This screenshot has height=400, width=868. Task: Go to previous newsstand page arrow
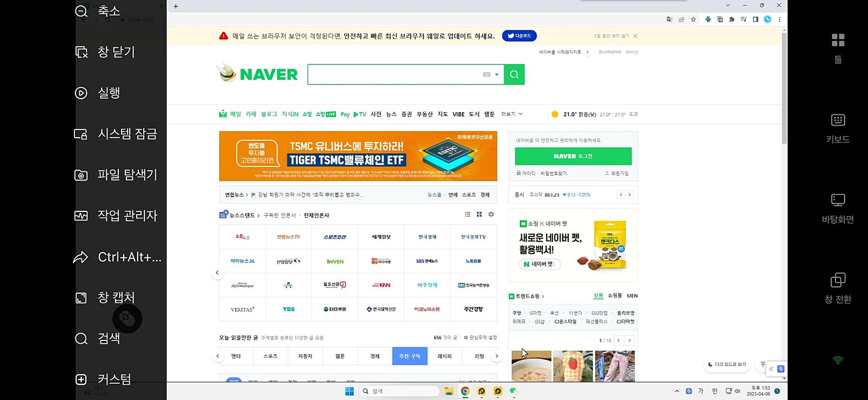click(x=217, y=273)
